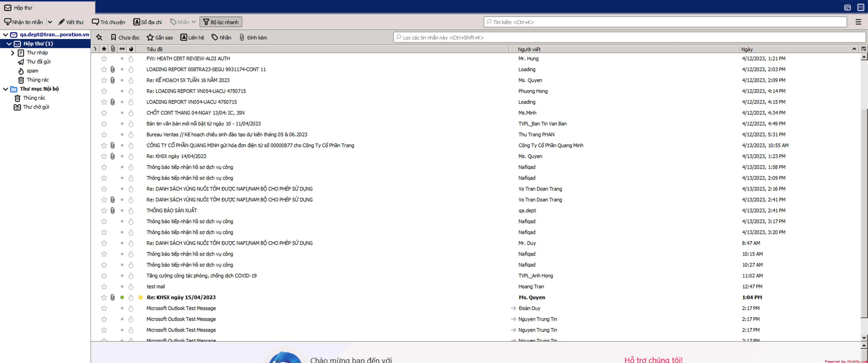The width and height of the screenshot is (868, 363).
Task: Toggle the Chưa đọc unread filter
Action: (125, 37)
